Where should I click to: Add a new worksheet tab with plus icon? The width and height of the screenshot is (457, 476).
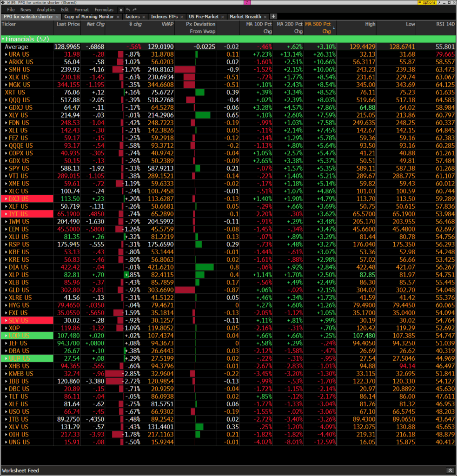pyautogui.click(x=273, y=16)
